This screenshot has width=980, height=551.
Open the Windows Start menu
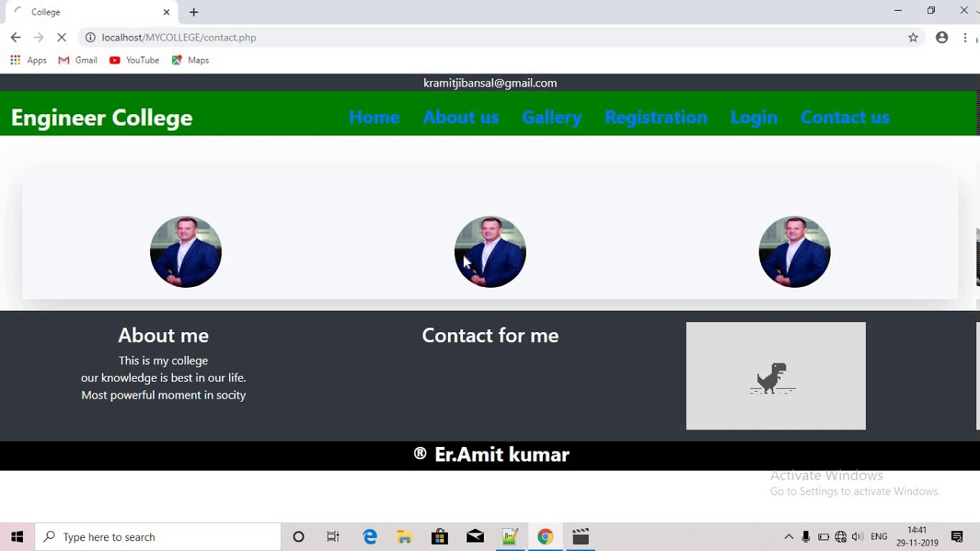[x=17, y=536]
